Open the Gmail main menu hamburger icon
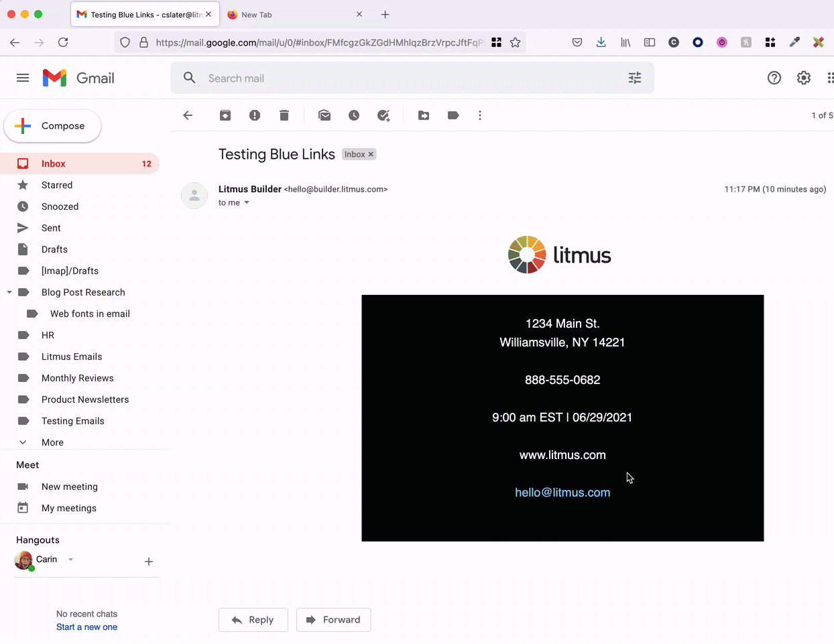This screenshot has height=644, width=834. tap(23, 78)
